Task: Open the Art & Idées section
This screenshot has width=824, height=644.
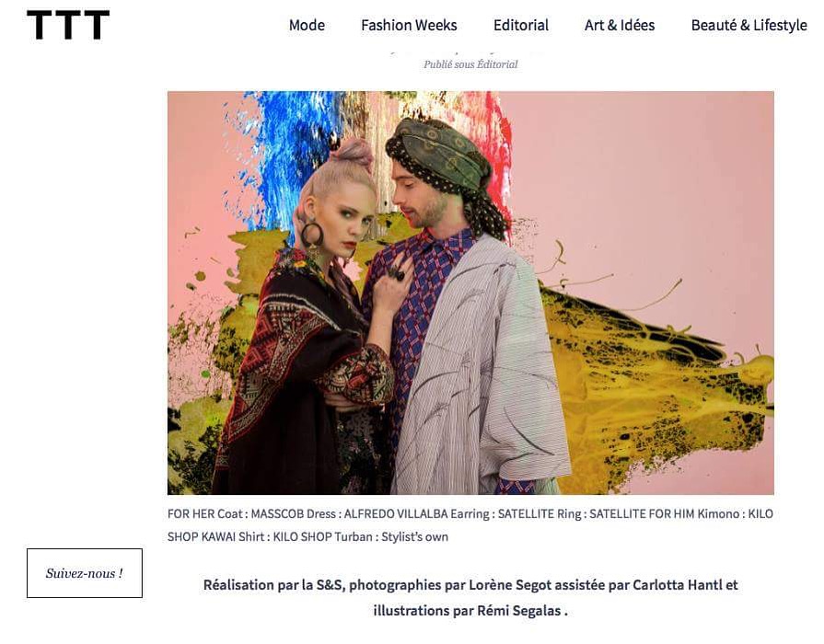Action: tap(620, 25)
